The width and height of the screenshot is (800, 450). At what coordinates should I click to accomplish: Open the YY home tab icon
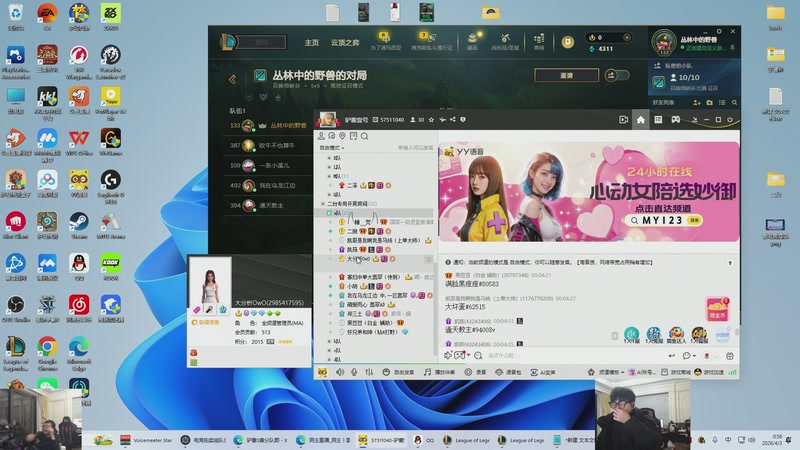(640, 119)
